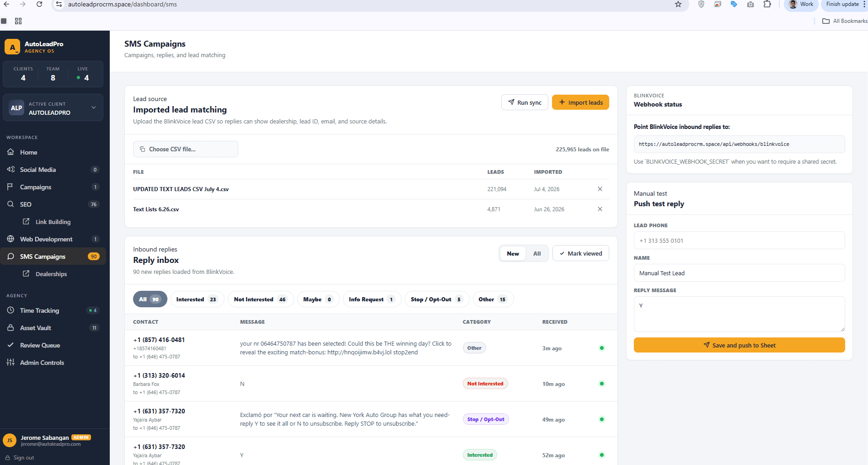Focus the Reply Message textarea
The width and height of the screenshot is (868, 465).
coord(739,314)
